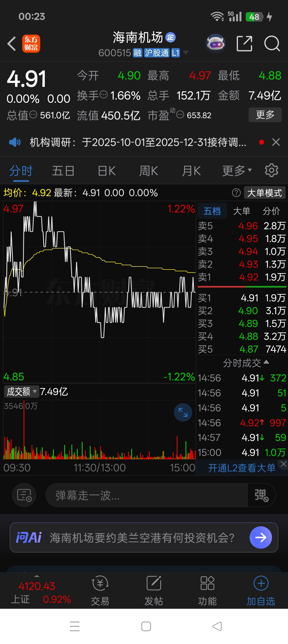Open the 成交额 indicator dropdown

click(x=21, y=392)
